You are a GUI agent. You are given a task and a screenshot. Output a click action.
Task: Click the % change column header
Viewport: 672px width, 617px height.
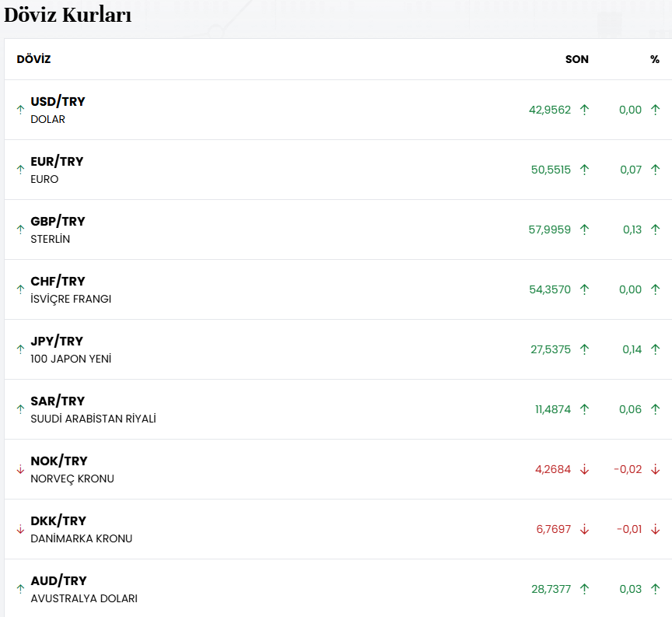coord(655,59)
